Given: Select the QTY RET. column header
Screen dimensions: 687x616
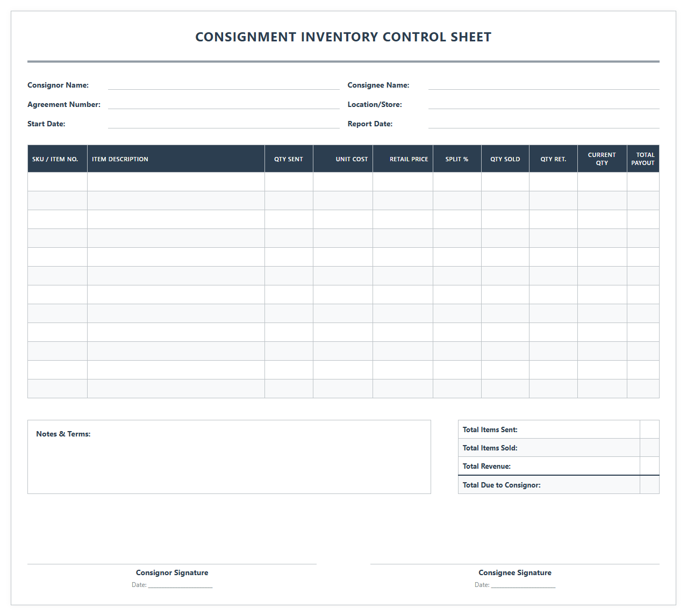Looking at the screenshot, I should (553, 159).
